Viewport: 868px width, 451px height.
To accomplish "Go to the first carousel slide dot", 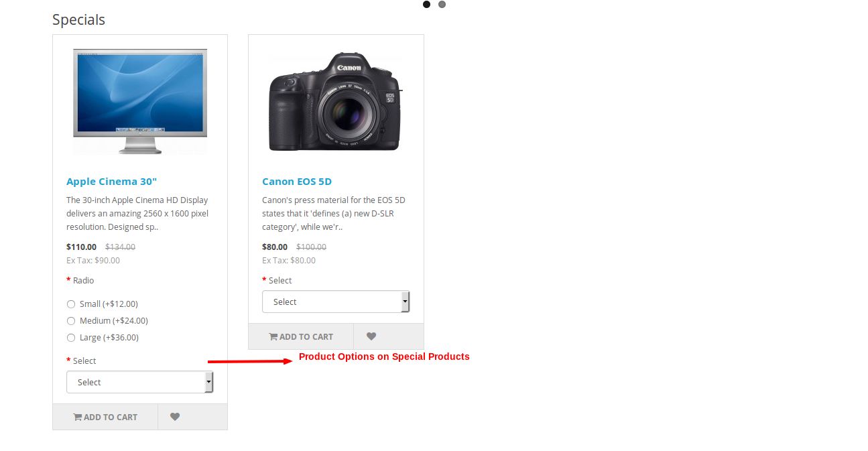I will click(427, 4).
